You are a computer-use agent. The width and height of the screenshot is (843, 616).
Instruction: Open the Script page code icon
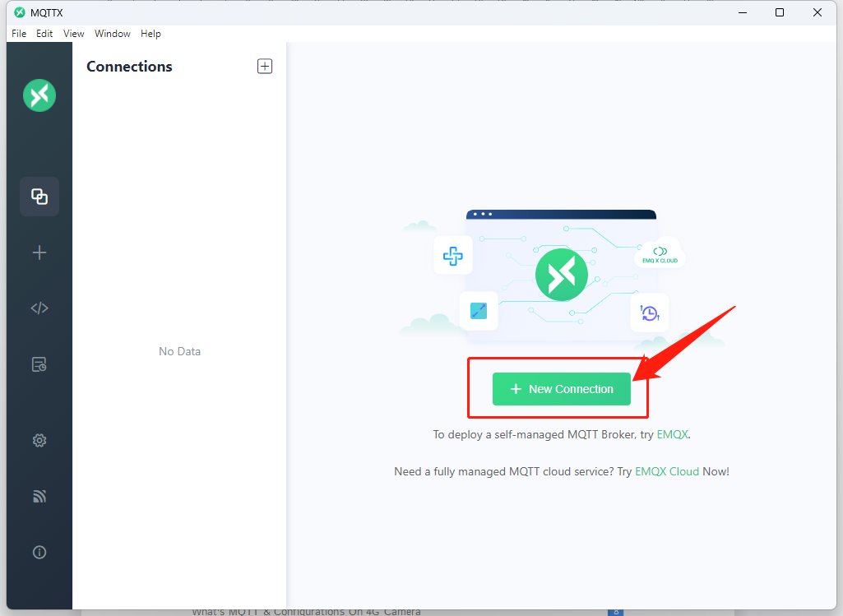(x=39, y=308)
